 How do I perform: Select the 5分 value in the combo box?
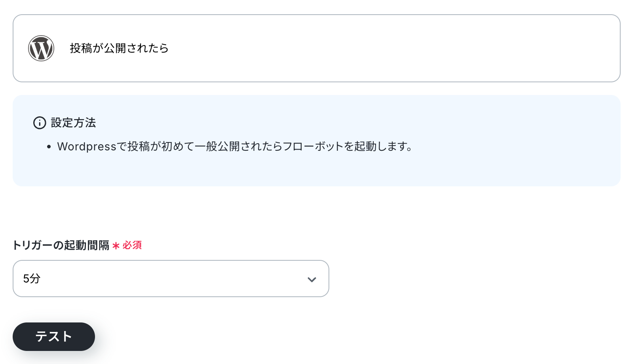click(x=32, y=279)
